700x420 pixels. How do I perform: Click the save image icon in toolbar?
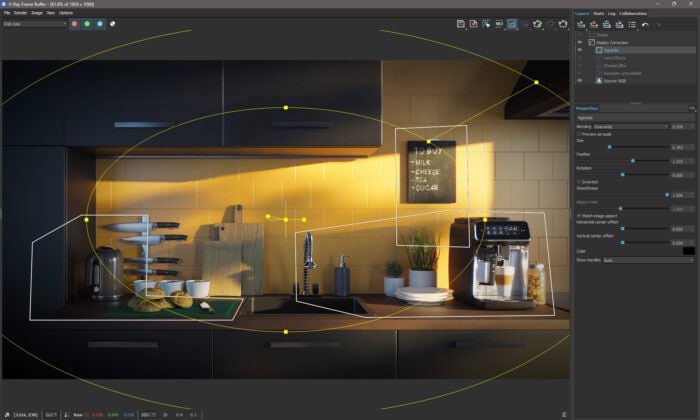click(461, 23)
